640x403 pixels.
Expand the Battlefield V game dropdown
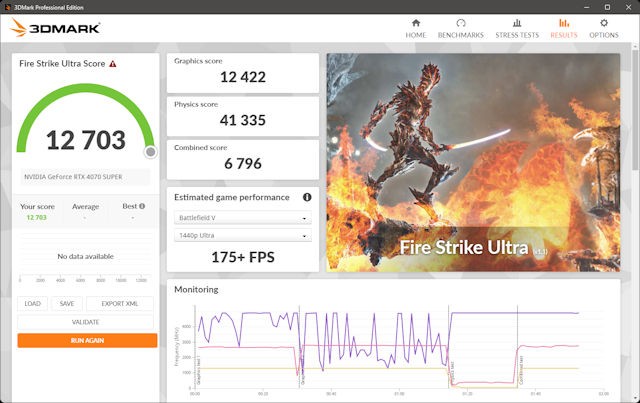(243, 218)
